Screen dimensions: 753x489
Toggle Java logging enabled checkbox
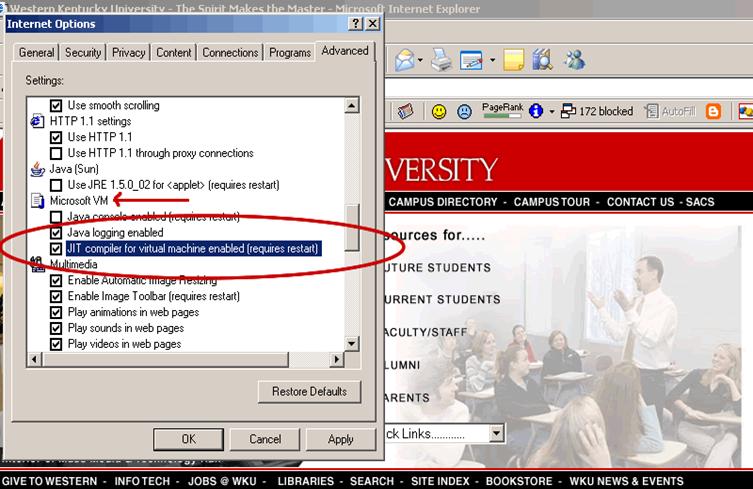pyautogui.click(x=56, y=233)
